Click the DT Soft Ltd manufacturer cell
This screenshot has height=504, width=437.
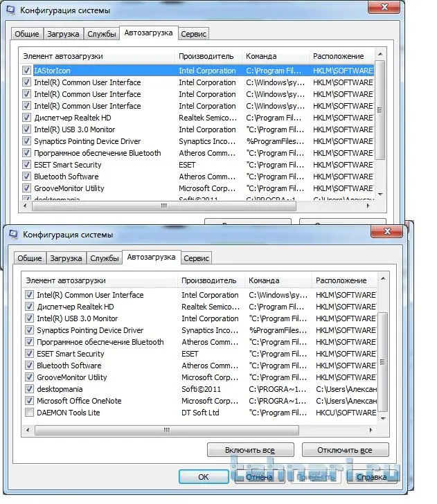(200, 413)
